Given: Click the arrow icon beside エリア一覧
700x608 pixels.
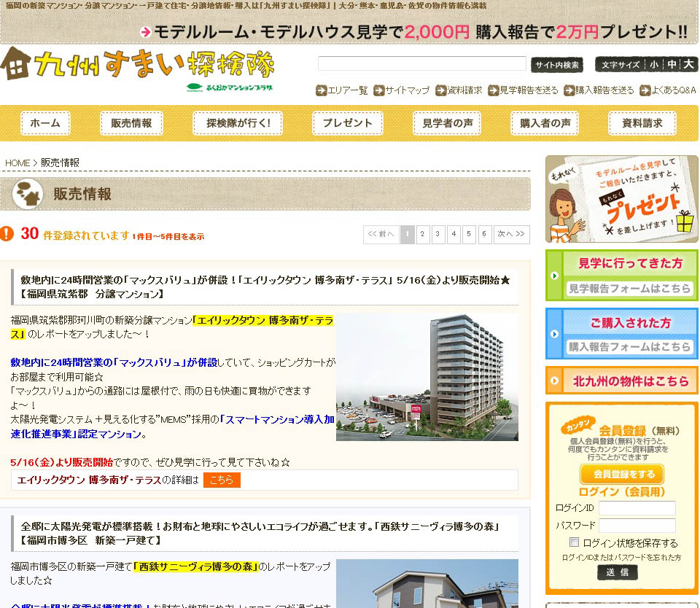Looking at the screenshot, I should pyautogui.click(x=321, y=90).
